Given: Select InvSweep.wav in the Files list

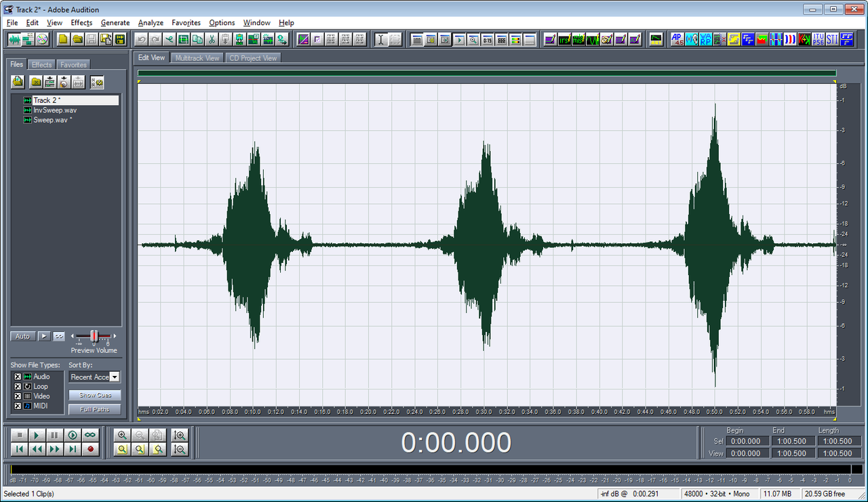Looking at the screenshot, I should (x=55, y=110).
